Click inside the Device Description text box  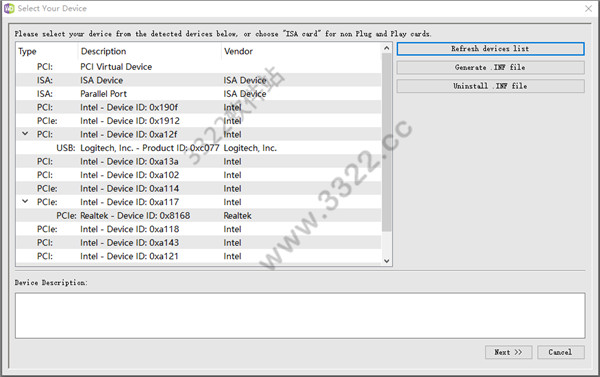300,316
